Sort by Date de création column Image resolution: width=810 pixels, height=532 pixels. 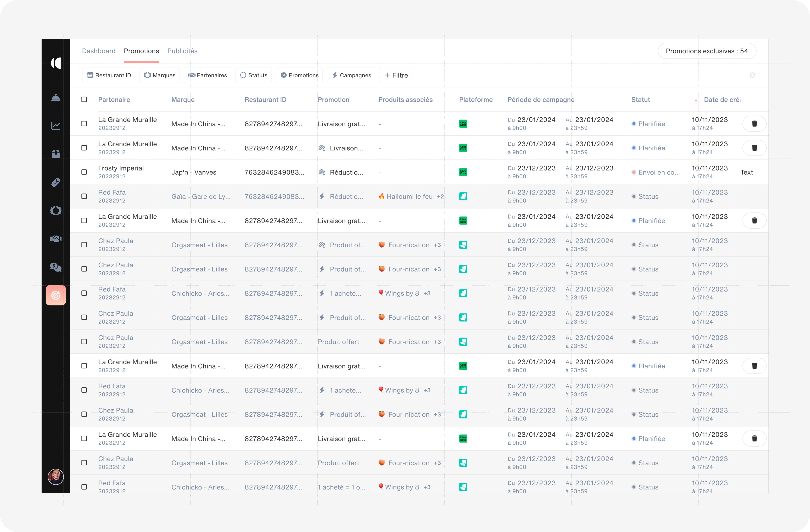click(x=722, y=100)
